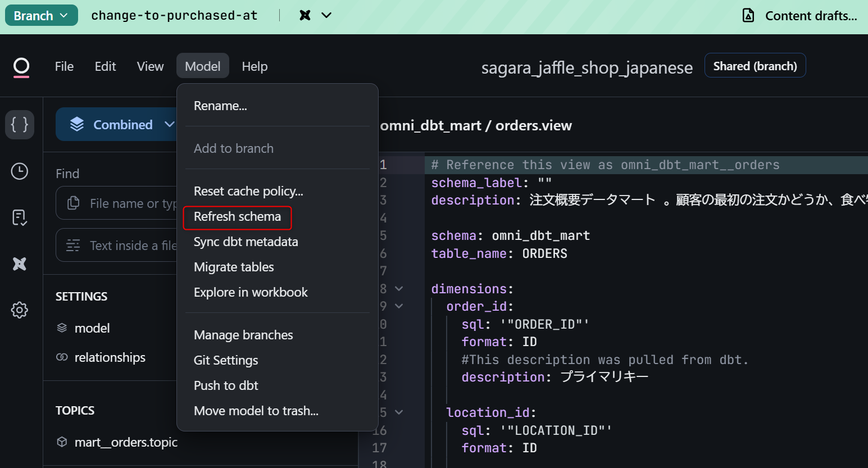Screen dimensions: 868x468
Task: Open the Branch dropdown button
Action: (x=41, y=16)
